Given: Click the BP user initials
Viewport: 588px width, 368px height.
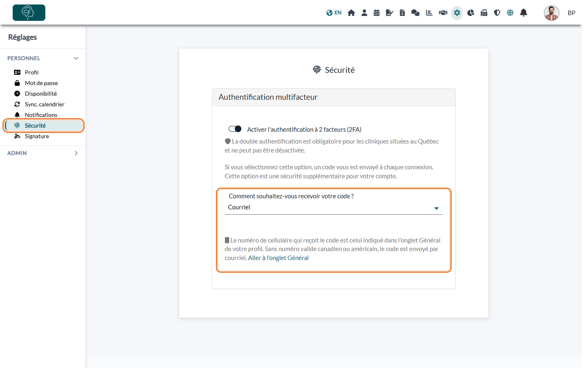Looking at the screenshot, I should tap(572, 13).
